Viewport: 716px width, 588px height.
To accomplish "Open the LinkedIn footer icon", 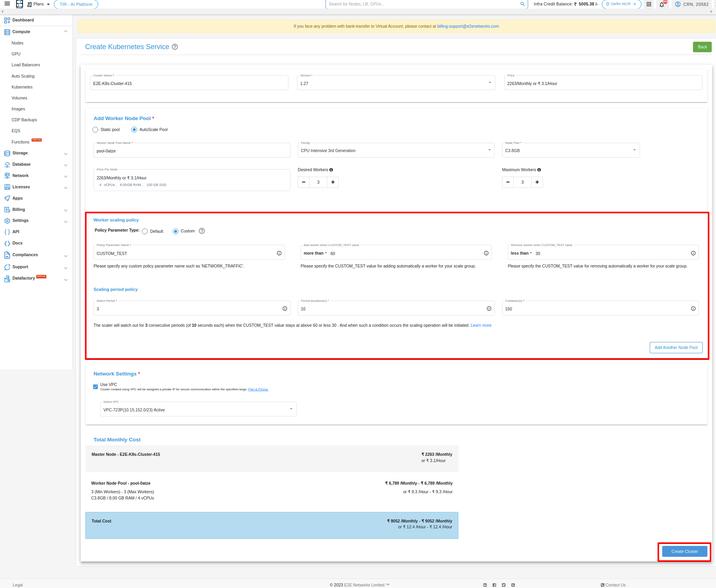I will click(x=485, y=585).
